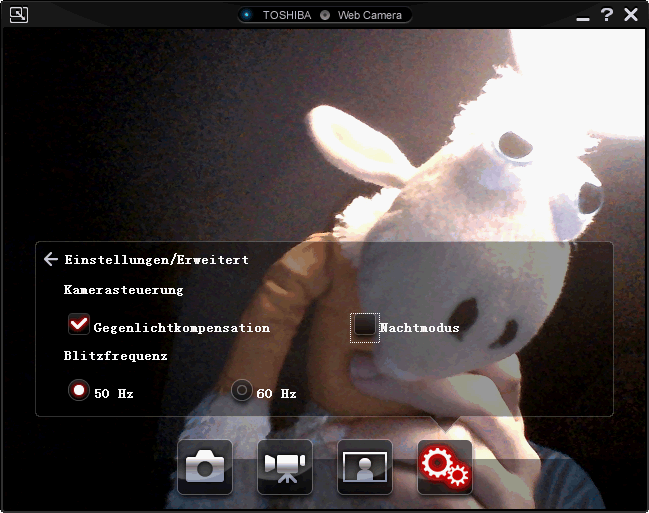The width and height of the screenshot is (649, 513).
Task: Click the Nachtmodus label text
Action: 420,328
